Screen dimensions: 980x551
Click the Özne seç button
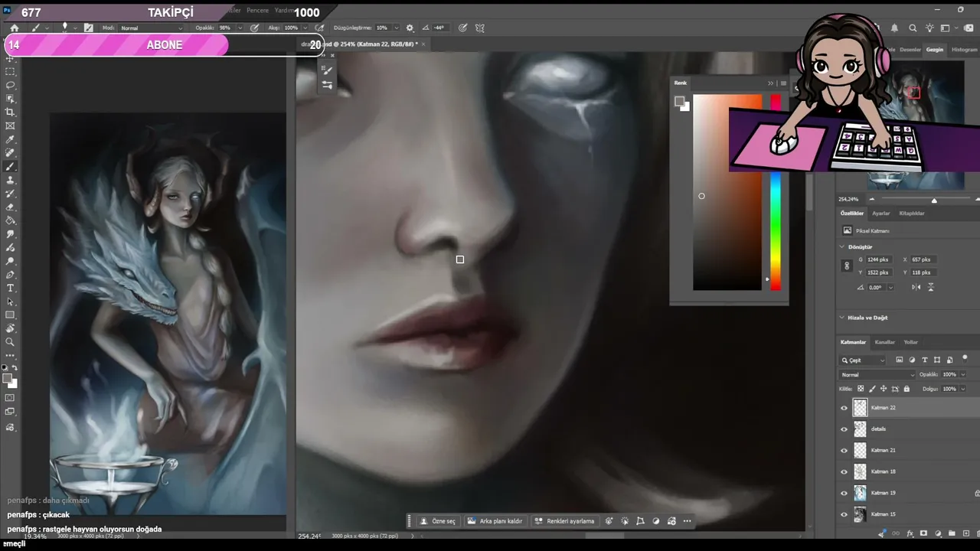[x=438, y=521]
